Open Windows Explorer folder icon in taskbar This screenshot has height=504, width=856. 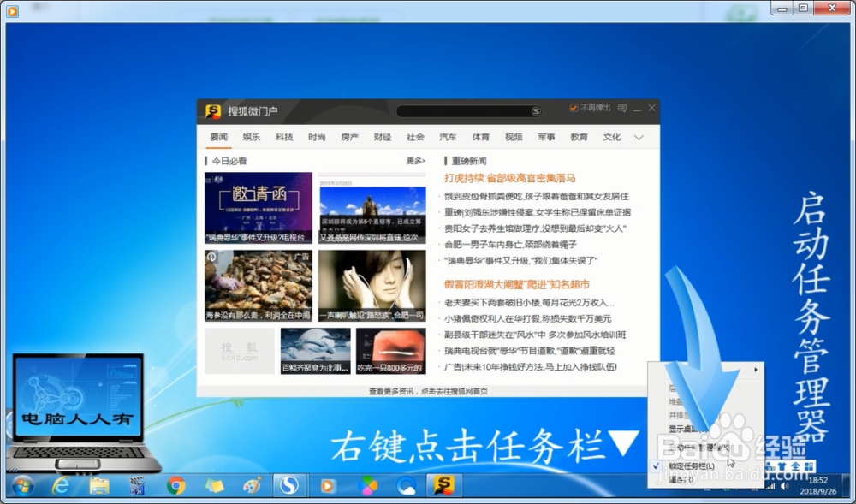98,485
